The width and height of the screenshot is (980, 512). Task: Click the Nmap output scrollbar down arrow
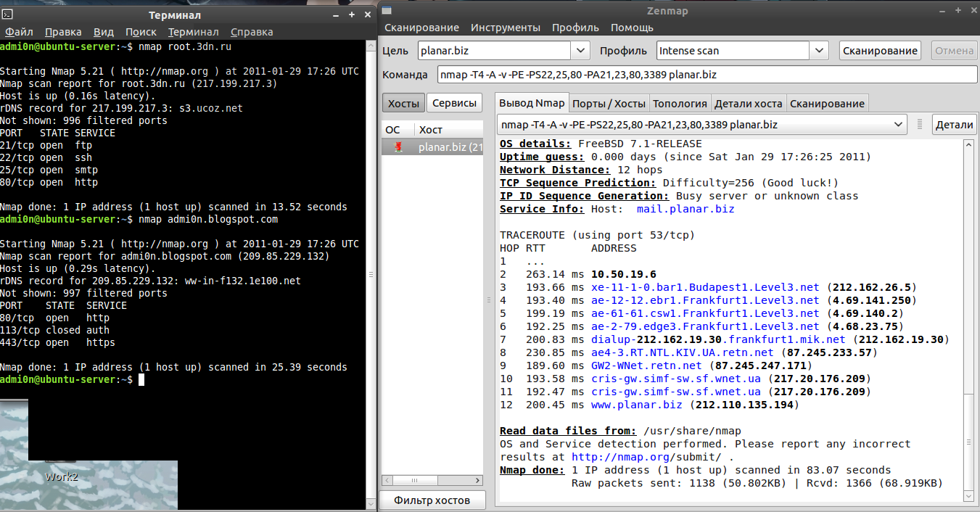pyautogui.click(x=968, y=495)
